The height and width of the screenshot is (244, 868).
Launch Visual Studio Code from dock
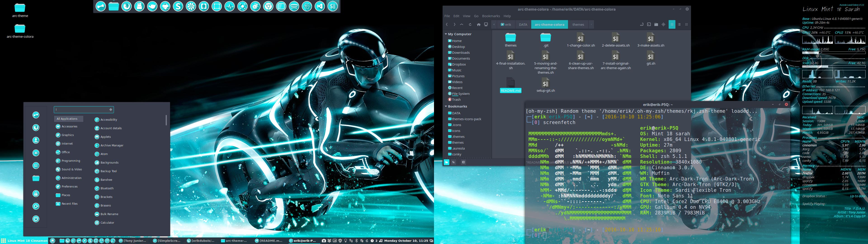coord(319,6)
